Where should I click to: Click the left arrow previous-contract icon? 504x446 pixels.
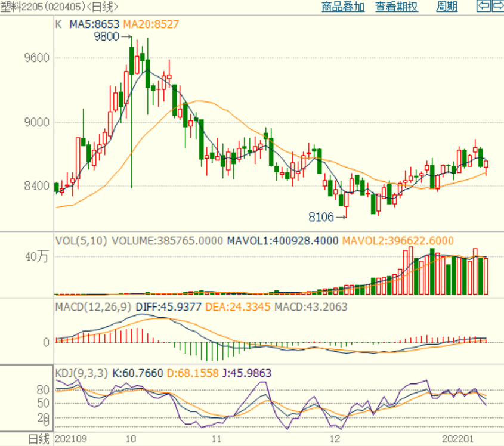pyautogui.click(x=483, y=7)
